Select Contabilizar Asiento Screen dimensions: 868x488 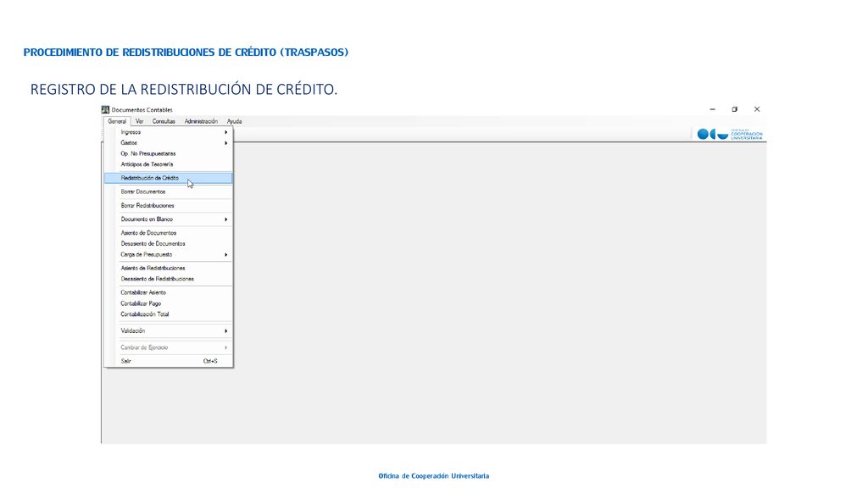click(169, 292)
